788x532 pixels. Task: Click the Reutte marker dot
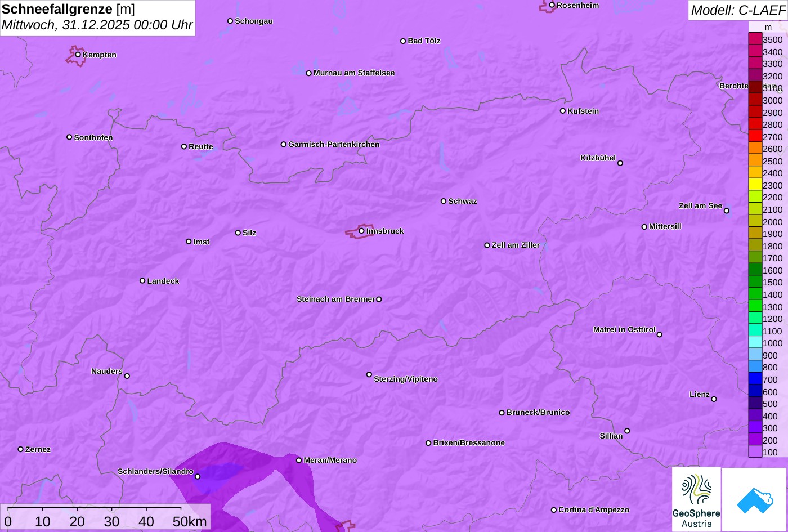click(184, 146)
